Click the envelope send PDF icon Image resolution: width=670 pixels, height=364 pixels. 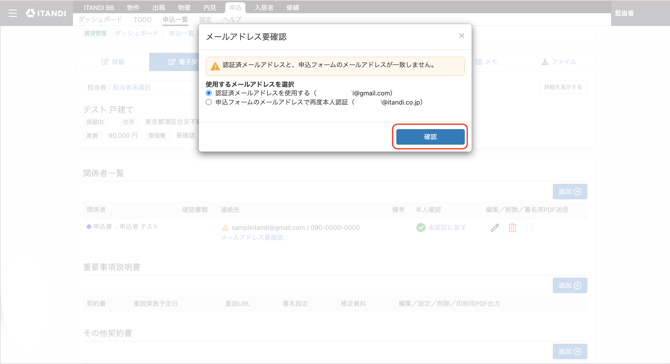(x=529, y=228)
